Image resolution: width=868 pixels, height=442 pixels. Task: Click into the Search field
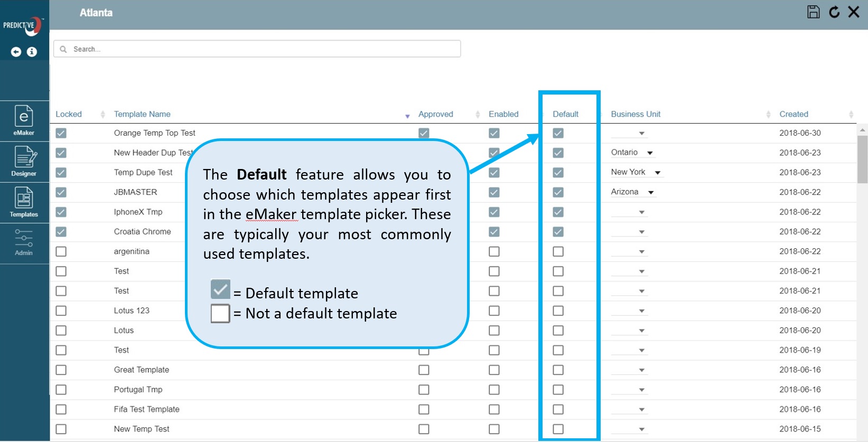tap(257, 49)
